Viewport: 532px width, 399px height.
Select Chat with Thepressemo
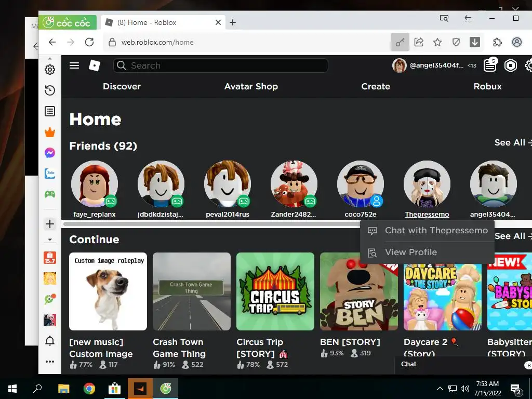click(427, 231)
